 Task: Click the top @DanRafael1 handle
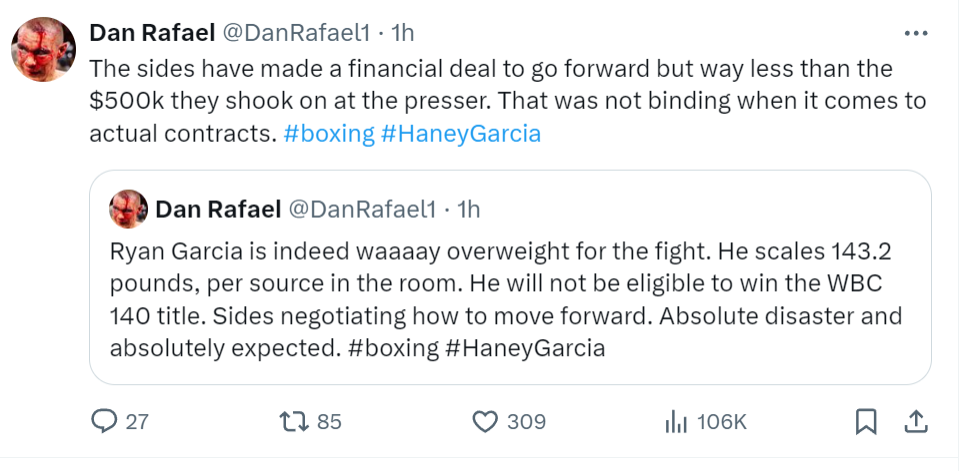tap(295, 33)
